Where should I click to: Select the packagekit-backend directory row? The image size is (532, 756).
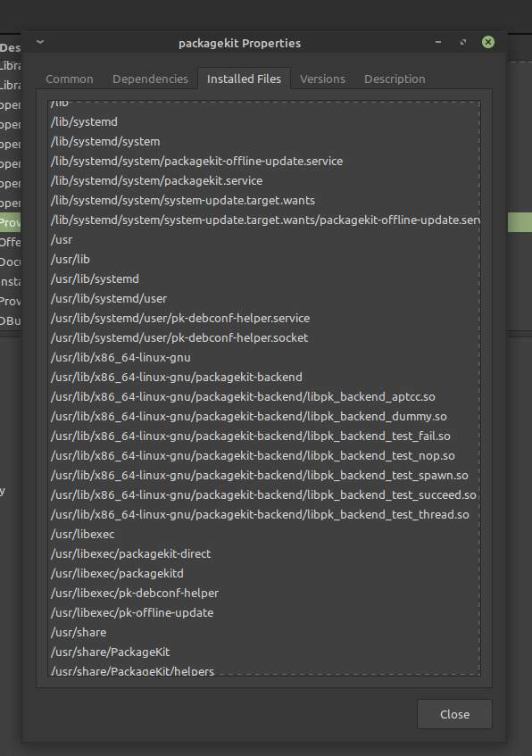pyautogui.click(x=264, y=377)
